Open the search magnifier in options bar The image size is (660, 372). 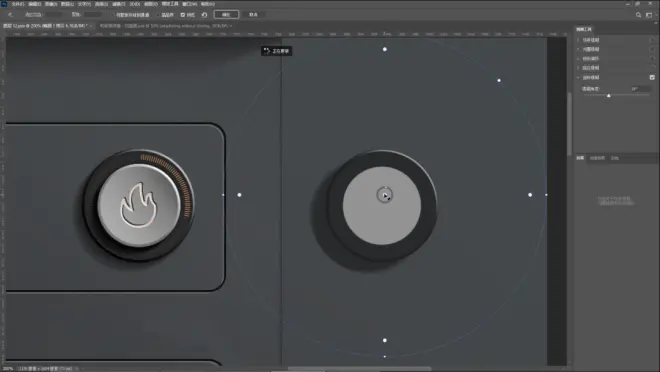[x=638, y=15]
